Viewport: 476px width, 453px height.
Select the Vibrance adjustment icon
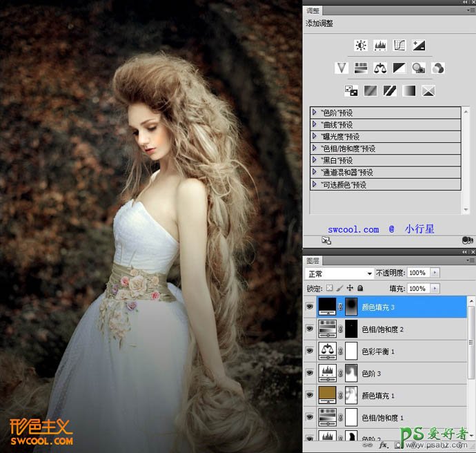[x=341, y=68]
